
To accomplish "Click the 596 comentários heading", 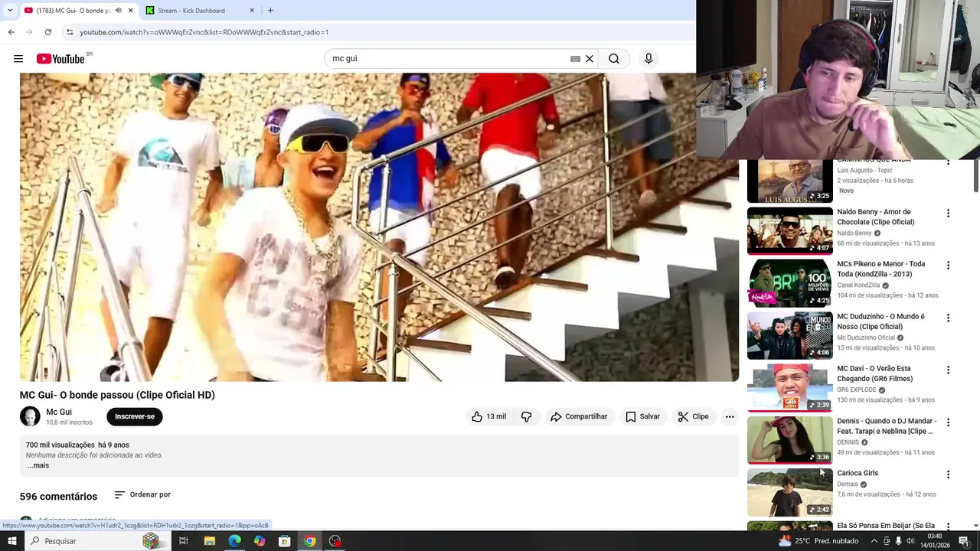I will [58, 497].
